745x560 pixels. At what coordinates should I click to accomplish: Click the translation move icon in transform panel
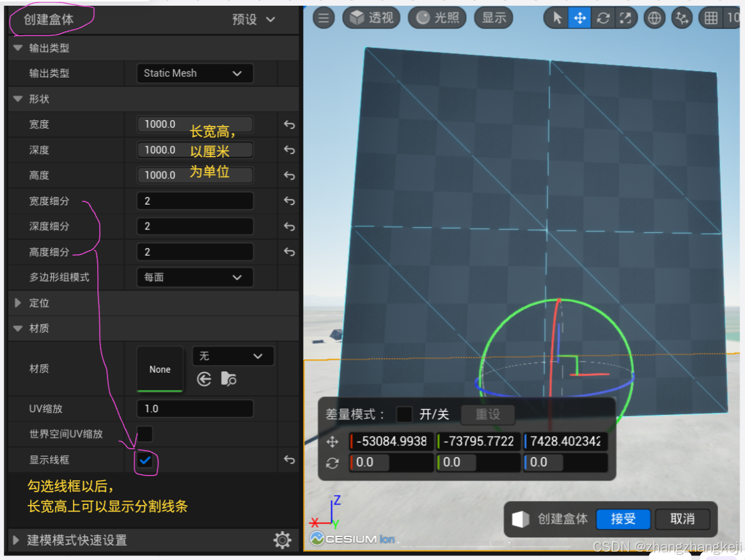coord(332,442)
